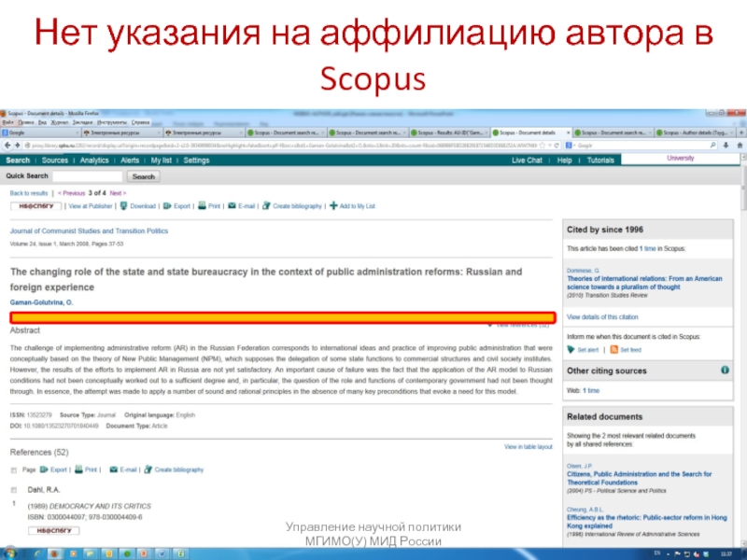Open the View in table layout link
The image size is (747, 560).
tap(529, 447)
